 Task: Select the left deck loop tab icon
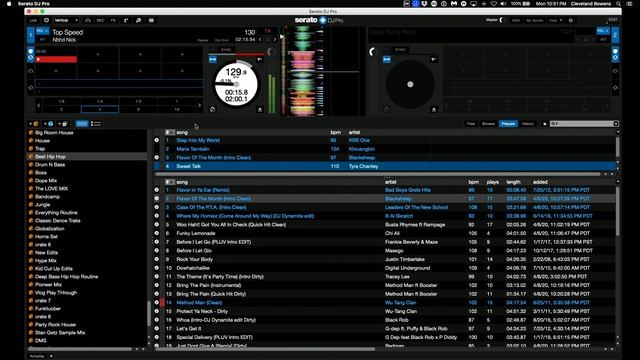tap(31, 88)
